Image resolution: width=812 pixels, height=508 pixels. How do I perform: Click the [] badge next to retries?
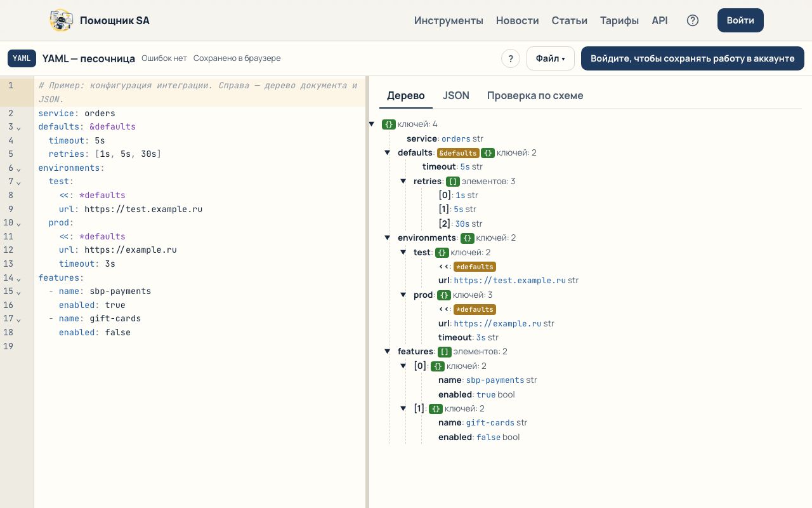[x=452, y=182]
